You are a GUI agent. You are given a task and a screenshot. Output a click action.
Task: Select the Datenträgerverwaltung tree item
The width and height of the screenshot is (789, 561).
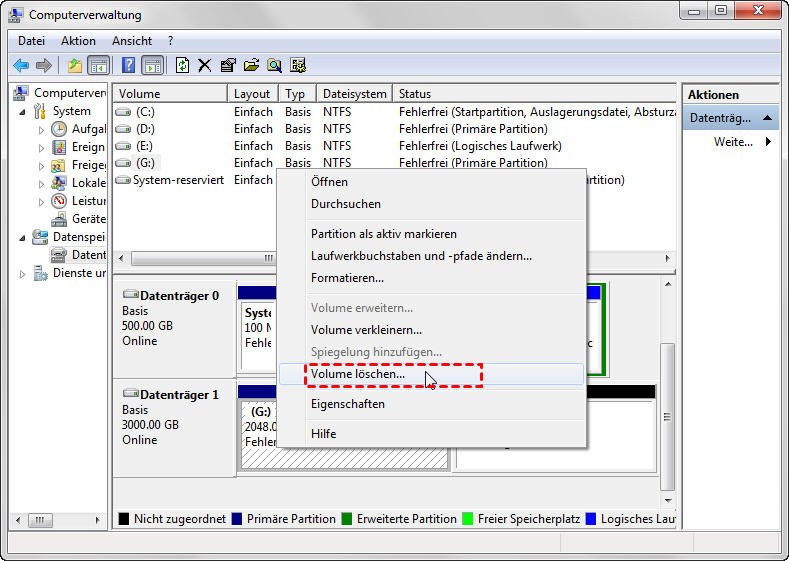[x=78, y=255]
